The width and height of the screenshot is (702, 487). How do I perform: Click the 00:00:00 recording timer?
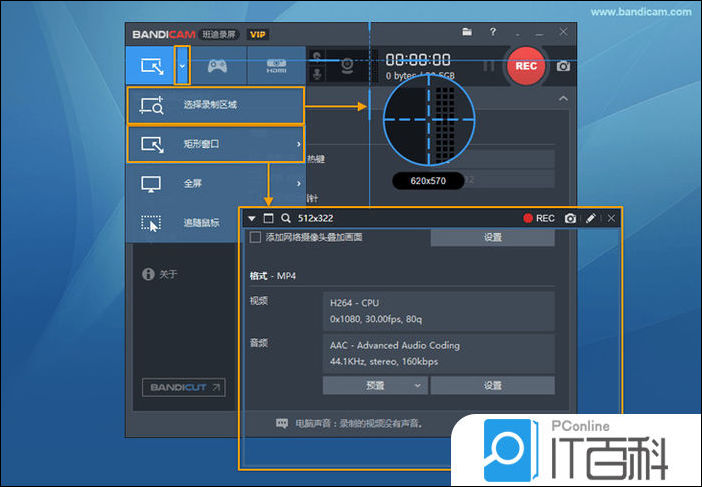(x=418, y=60)
